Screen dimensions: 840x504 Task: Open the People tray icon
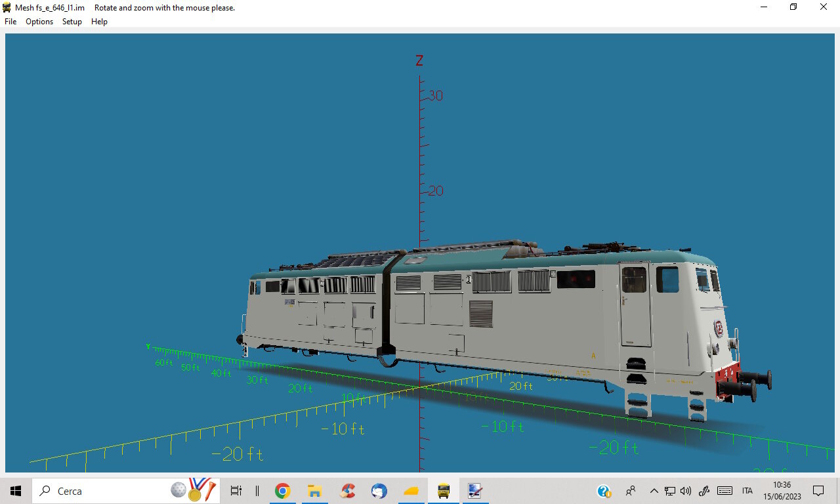coord(631,491)
